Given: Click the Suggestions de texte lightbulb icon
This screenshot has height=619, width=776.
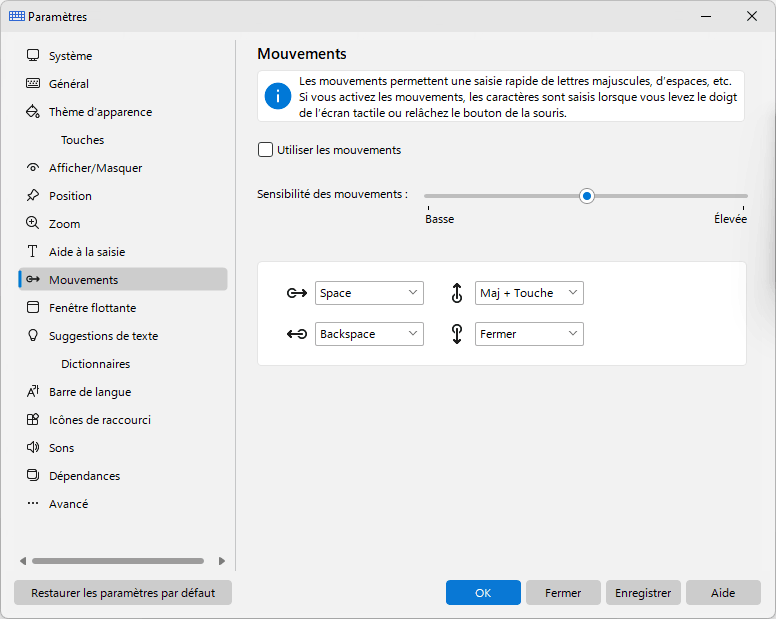Looking at the screenshot, I should (33, 335).
